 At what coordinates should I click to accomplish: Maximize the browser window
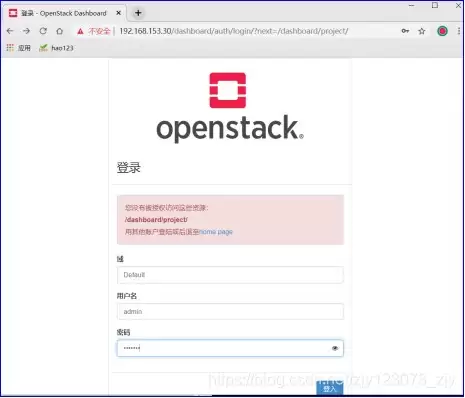click(x=435, y=5)
